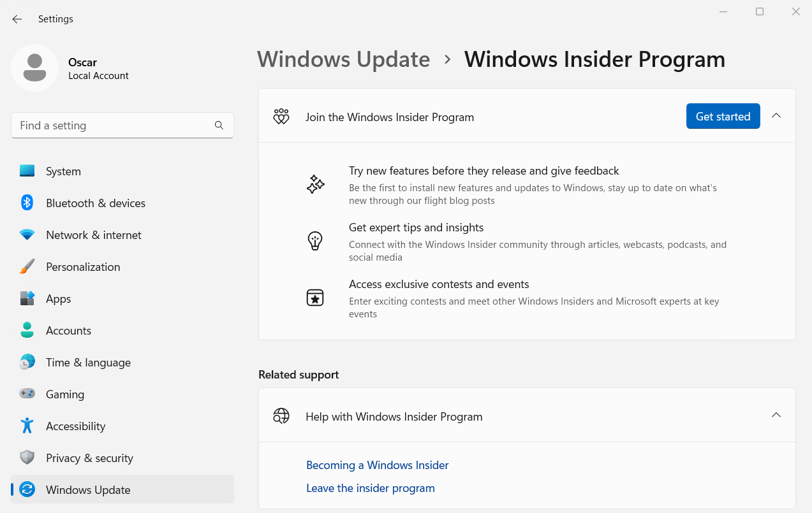Click the search magnifier in Find a setting
The image size is (812, 513).
[219, 125]
